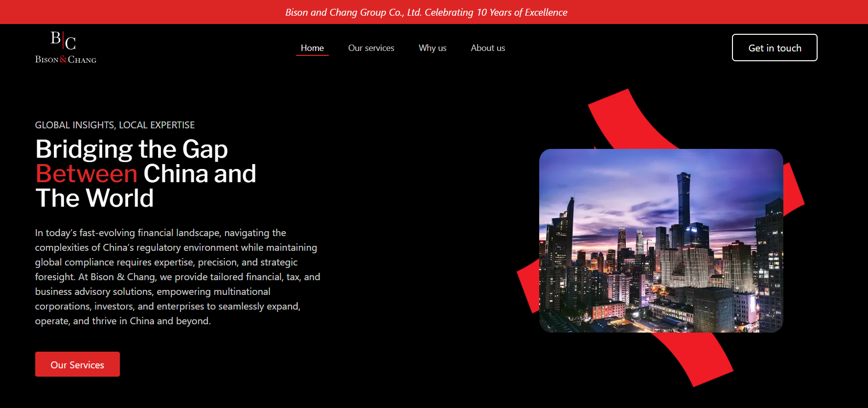Click the red ampersand in the logo
The width and height of the screenshot is (868, 408).
coord(63,59)
